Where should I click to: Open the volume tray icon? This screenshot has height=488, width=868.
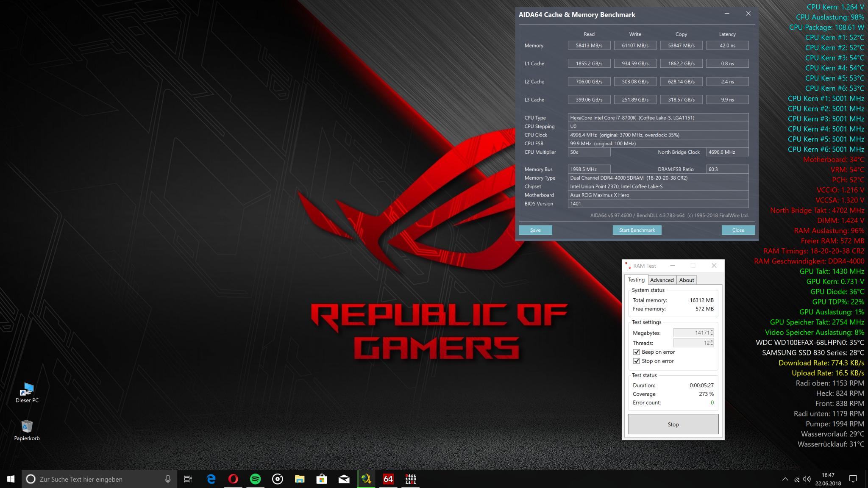point(807,479)
